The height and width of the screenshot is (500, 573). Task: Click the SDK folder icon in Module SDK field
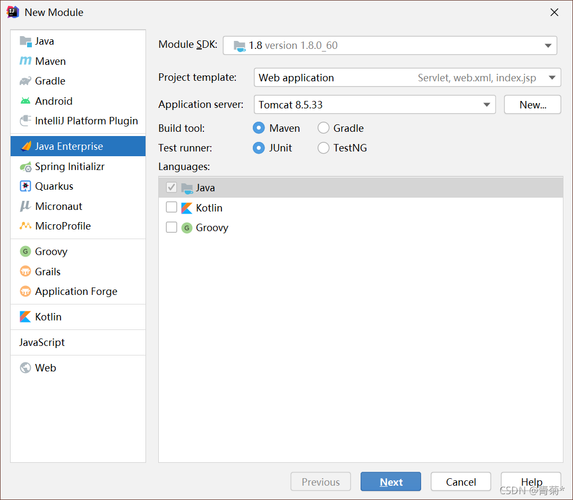click(x=240, y=46)
